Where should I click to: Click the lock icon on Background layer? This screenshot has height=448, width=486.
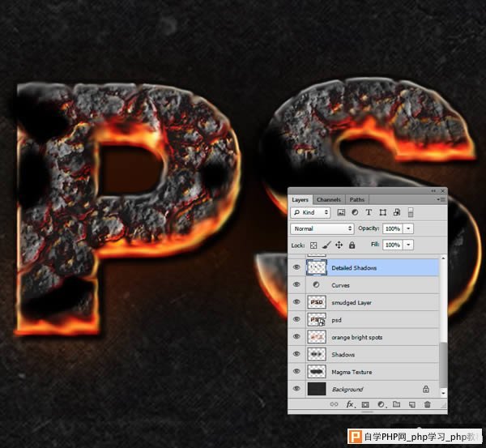click(x=426, y=389)
